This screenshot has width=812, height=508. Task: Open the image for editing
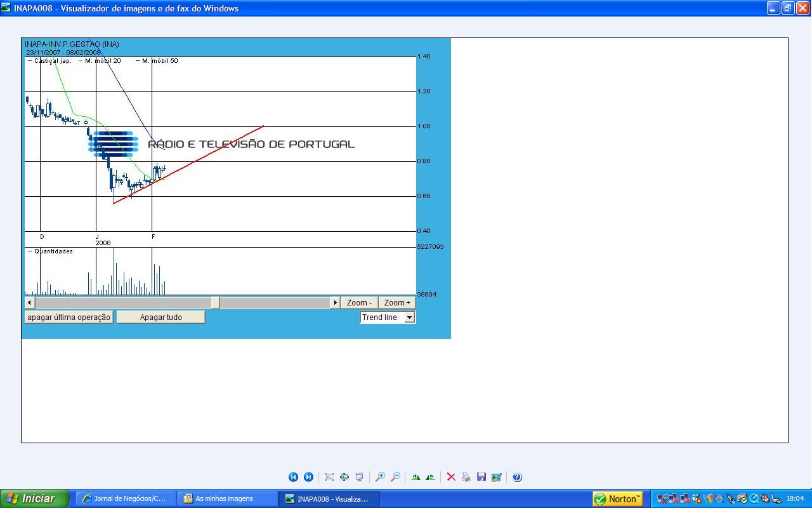(x=497, y=477)
